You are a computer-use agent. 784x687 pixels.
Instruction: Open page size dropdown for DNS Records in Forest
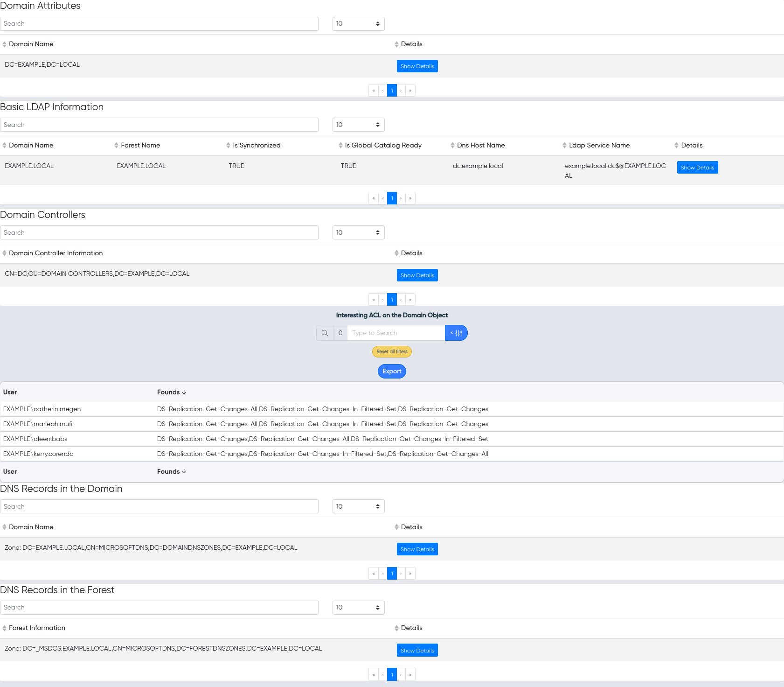click(x=358, y=608)
